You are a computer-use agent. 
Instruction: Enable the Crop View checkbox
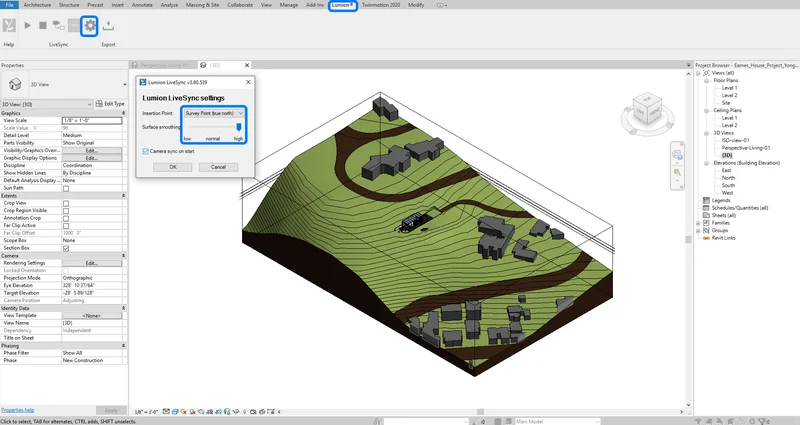66,203
